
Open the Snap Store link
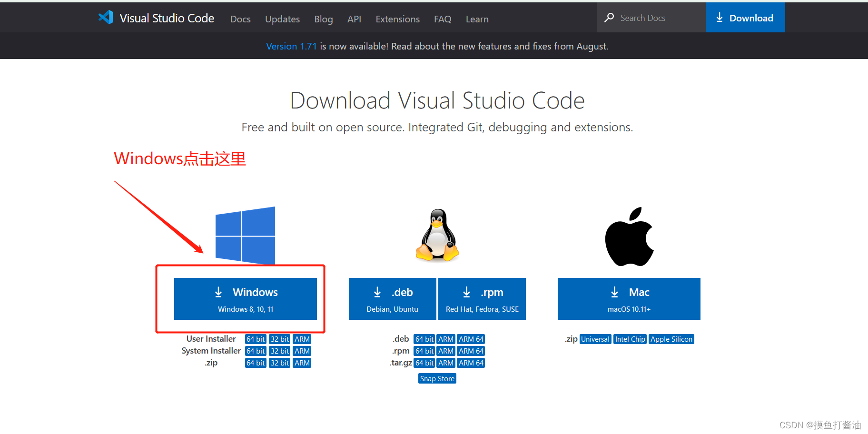click(437, 378)
